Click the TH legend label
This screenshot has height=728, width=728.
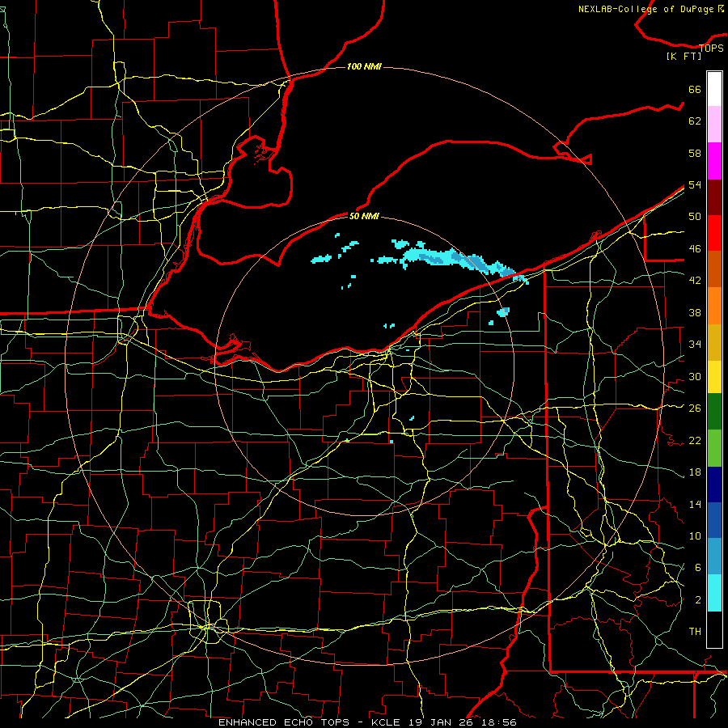(695, 631)
